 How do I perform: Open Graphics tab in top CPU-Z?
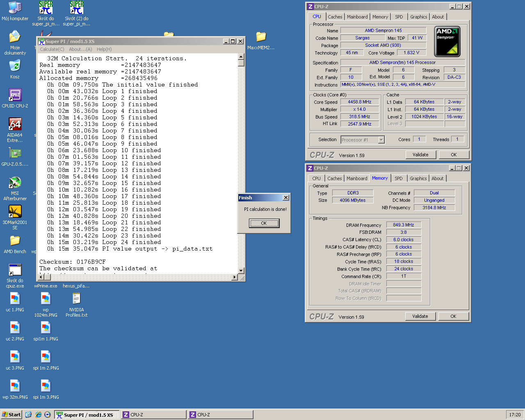click(x=419, y=17)
